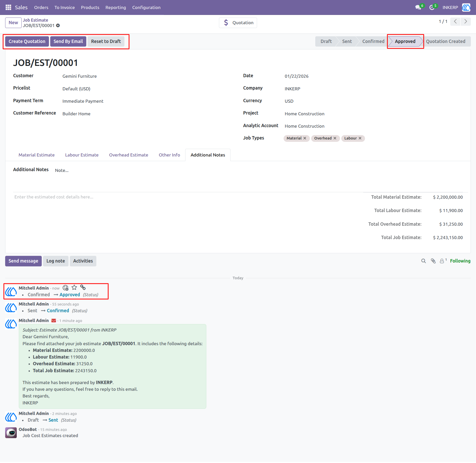The height and width of the screenshot is (463, 476).
Task: Open the Activities button
Action: click(83, 261)
